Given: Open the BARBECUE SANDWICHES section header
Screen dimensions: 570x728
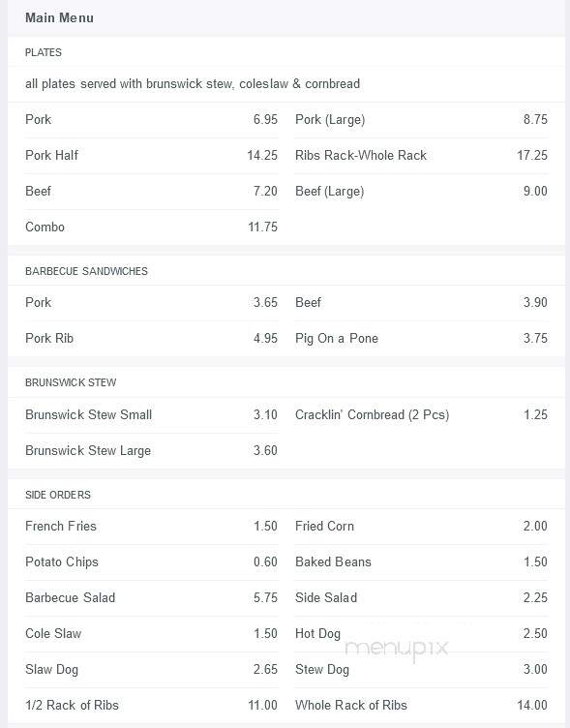Looking at the screenshot, I should coord(86,271).
